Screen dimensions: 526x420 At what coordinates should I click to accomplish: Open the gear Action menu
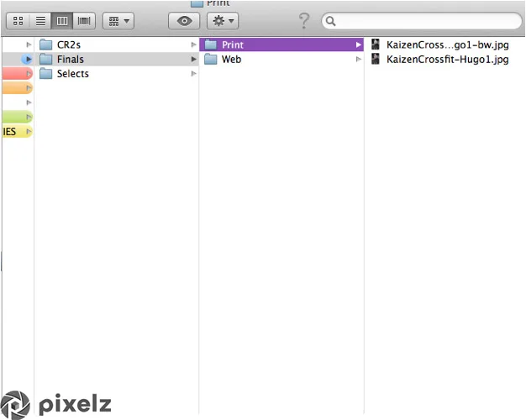coord(223,21)
